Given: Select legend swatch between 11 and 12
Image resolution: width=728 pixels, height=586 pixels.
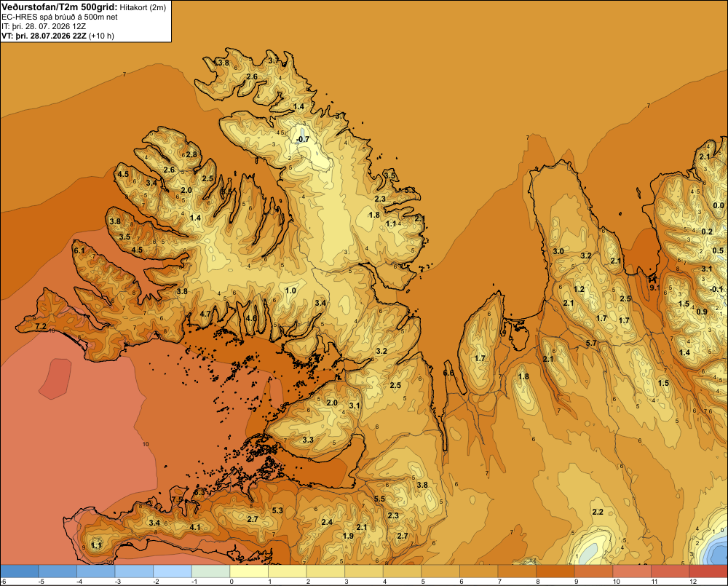Looking at the screenshot, I should [670, 571].
